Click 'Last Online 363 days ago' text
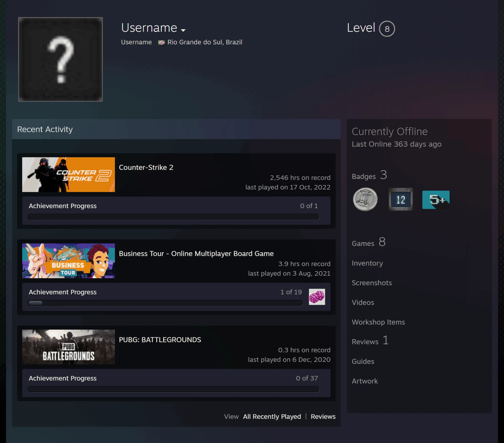This screenshot has height=443, width=504. 396,144
